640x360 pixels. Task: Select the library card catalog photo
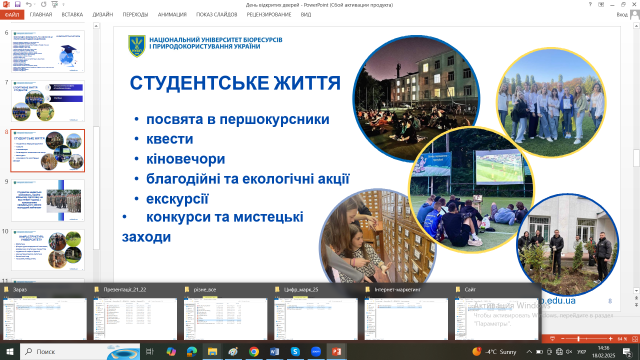click(x=378, y=236)
